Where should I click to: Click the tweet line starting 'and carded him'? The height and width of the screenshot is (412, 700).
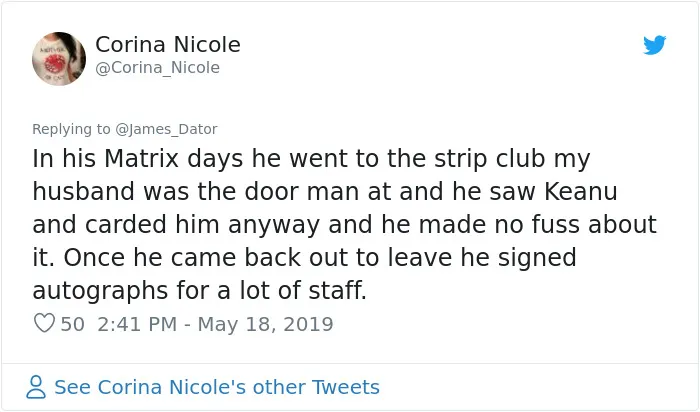coord(344,225)
